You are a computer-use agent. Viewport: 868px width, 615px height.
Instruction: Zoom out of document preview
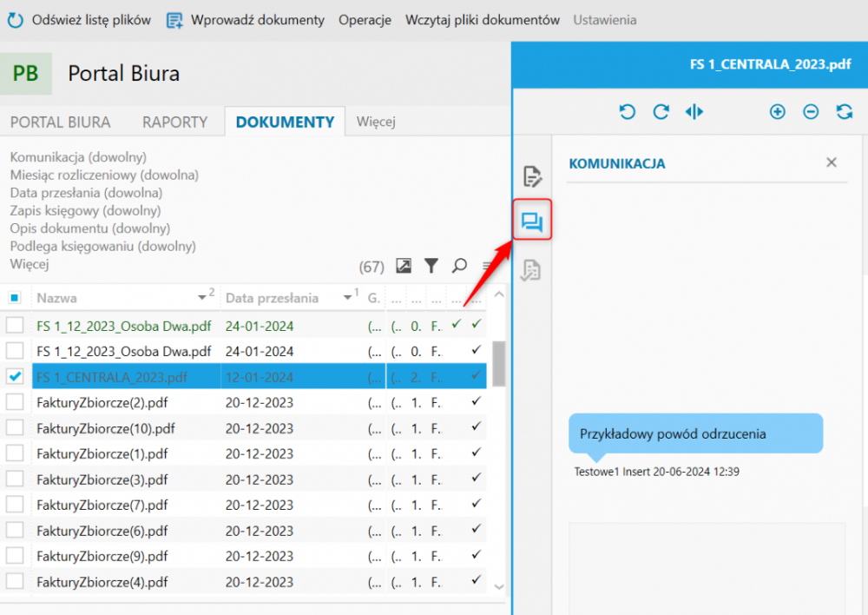pos(811,112)
